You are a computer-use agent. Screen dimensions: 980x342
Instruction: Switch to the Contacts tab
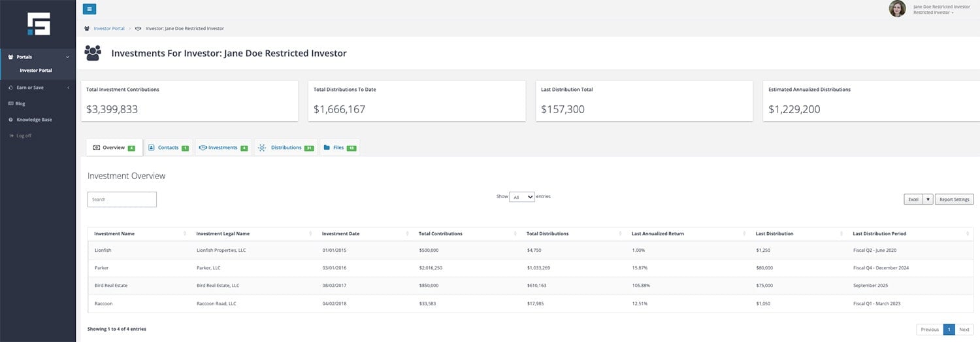point(168,148)
